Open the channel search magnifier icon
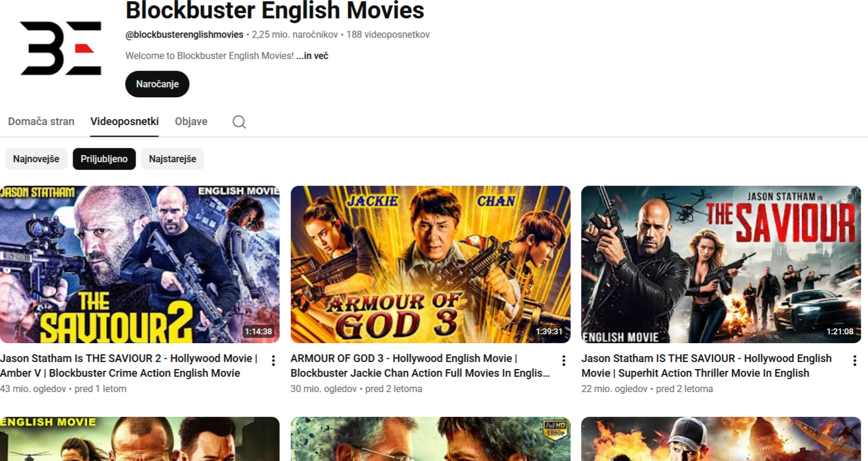The height and width of the screenshot is (461, 868). coord(239,121)
